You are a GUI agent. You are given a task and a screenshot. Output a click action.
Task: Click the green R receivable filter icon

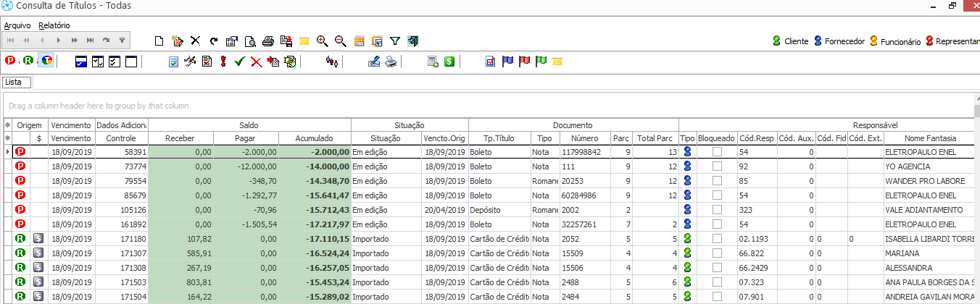click(x=28, y=62)
